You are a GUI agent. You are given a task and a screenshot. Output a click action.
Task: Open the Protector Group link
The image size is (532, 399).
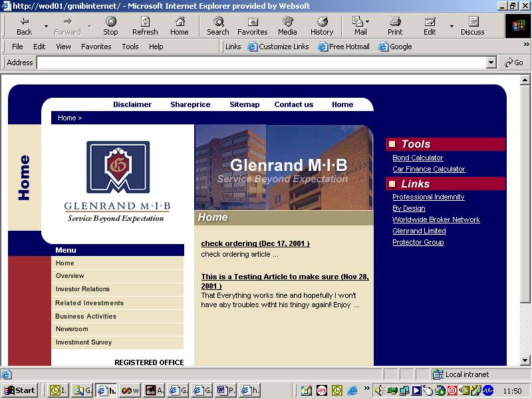tap(418, 242)
